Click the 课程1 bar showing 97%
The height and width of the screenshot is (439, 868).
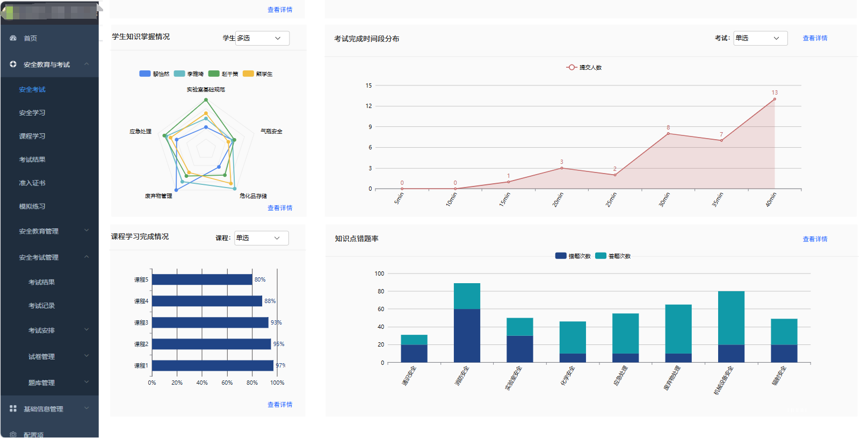(213, 366)
